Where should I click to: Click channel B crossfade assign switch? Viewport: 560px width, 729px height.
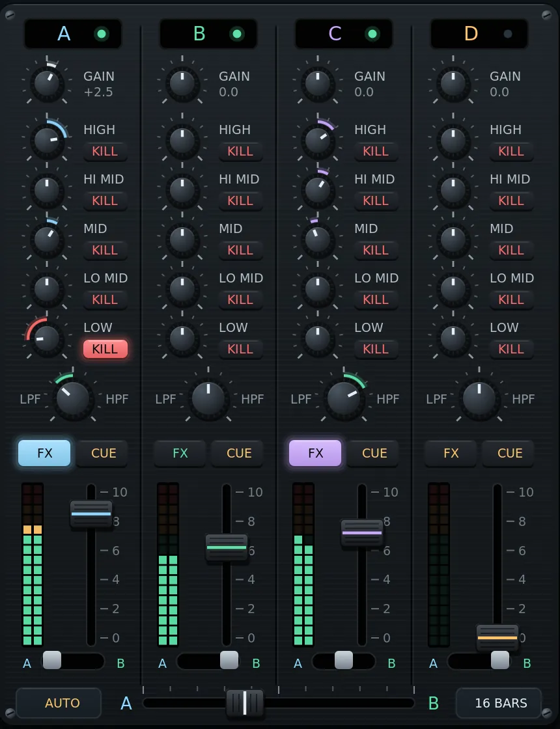point(208,660)
